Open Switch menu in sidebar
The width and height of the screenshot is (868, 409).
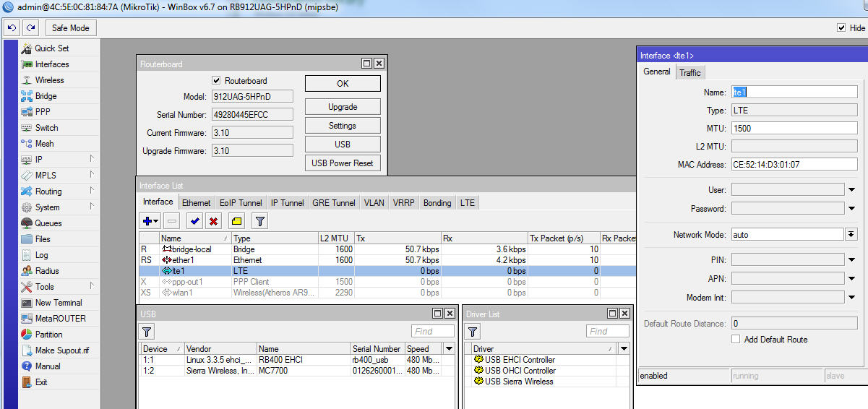click(x=46, y=128)
